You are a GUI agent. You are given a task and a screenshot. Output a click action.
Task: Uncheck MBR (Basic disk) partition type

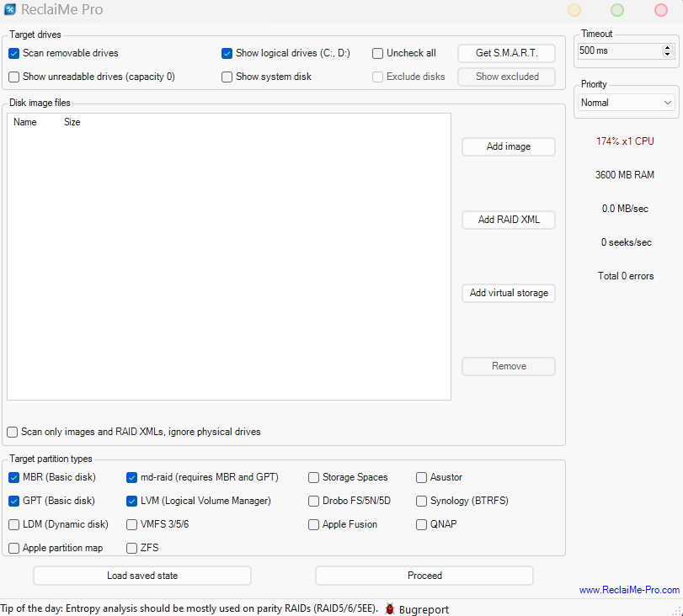[14, 477]
